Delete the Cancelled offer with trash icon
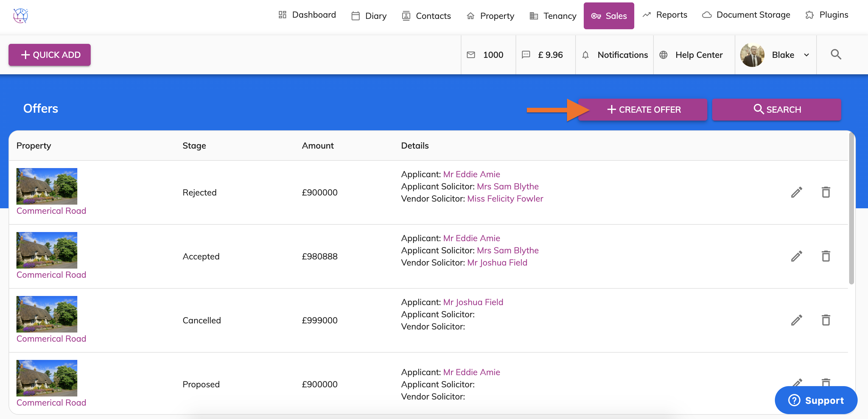Viewport: 868px width, 419px height. [825, 320]
